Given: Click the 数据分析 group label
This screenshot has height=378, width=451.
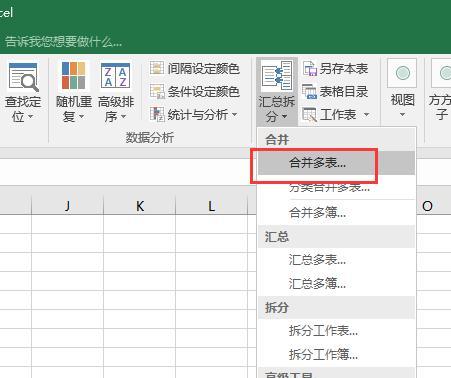Looking at the screenshot, I should [150, 137].
